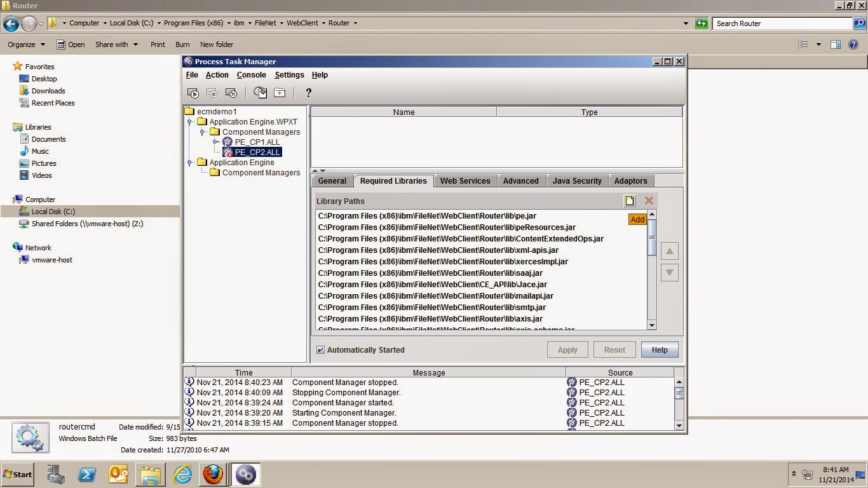The width and height of the screenshot is (868, 488).
Task: Click the new library path page icon
Action: (x=629, y=200)
